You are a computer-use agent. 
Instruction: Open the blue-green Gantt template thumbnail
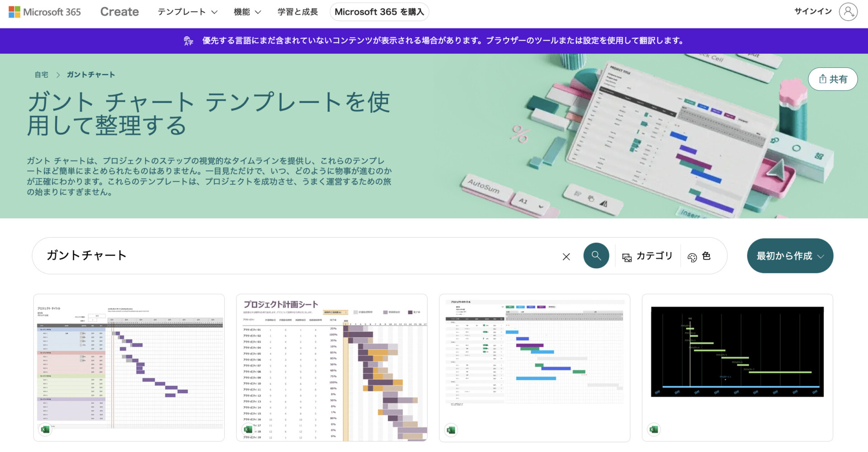tap(534, 367)
